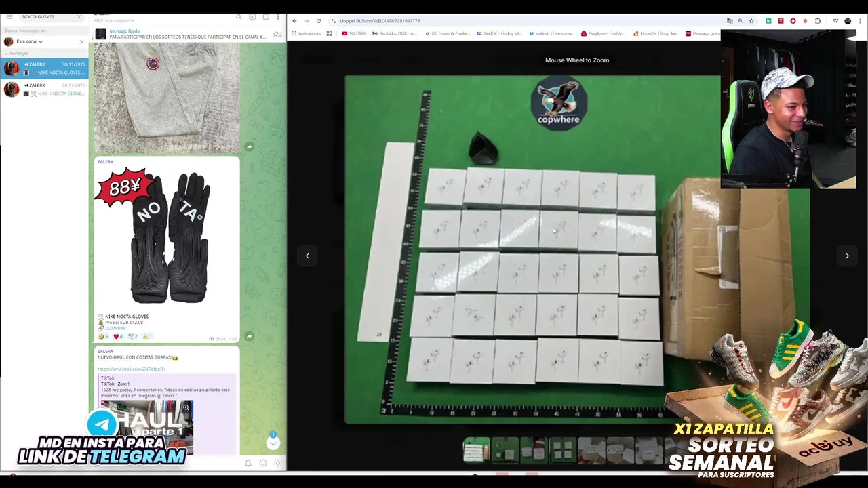This screenshot has height=488, width=868.
Task: Forward the grey sweatpants photo post
Action: (249, 146)
